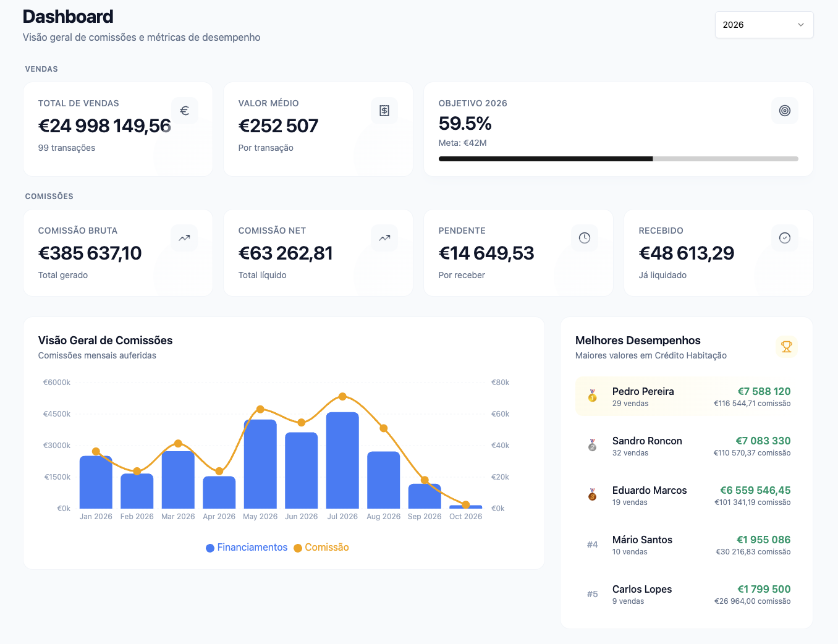The height and width of the screenshot is (644, 838).
Task: Click the May 2026 commission data point
Action: (x=260, y=409)
